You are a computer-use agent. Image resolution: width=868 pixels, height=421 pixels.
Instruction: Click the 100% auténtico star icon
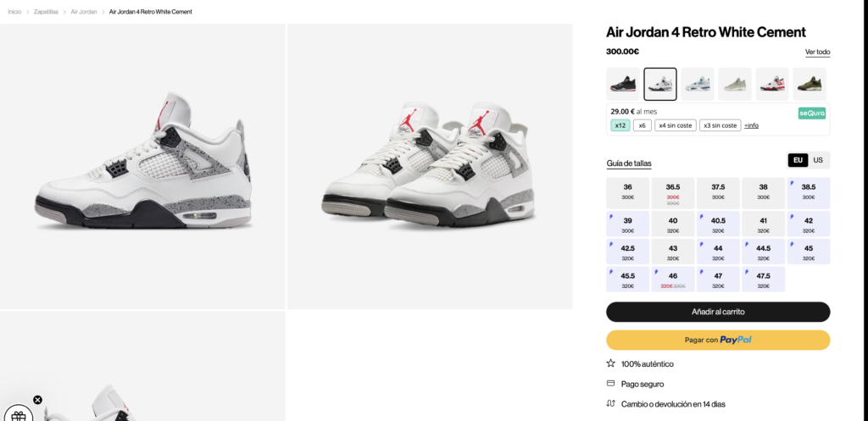coord(610,363)
